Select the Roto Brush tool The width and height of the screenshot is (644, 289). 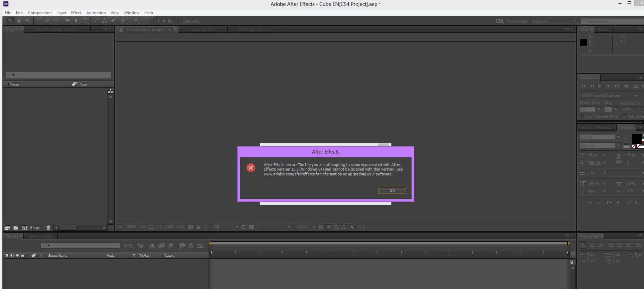coord(124,21)
